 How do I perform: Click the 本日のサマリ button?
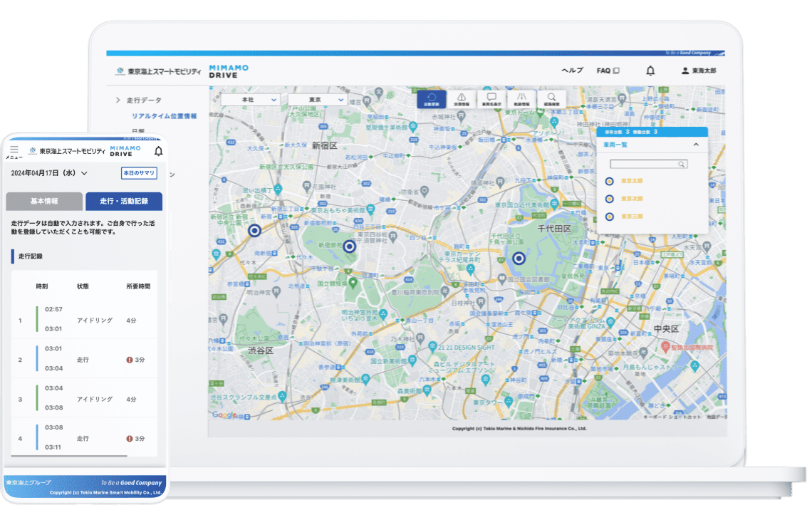[x=139, y=173]
